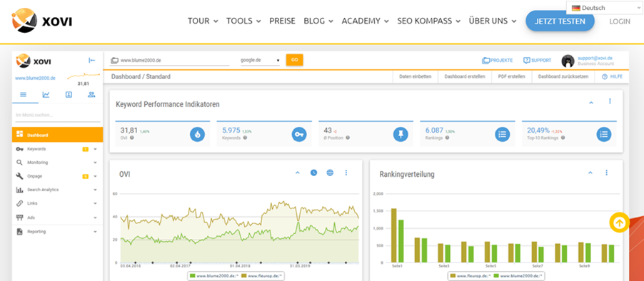The width and height of the screenshot is (644, 281).
Task: Expand the Search Analytics section arrow
Action: click(95, 190)
